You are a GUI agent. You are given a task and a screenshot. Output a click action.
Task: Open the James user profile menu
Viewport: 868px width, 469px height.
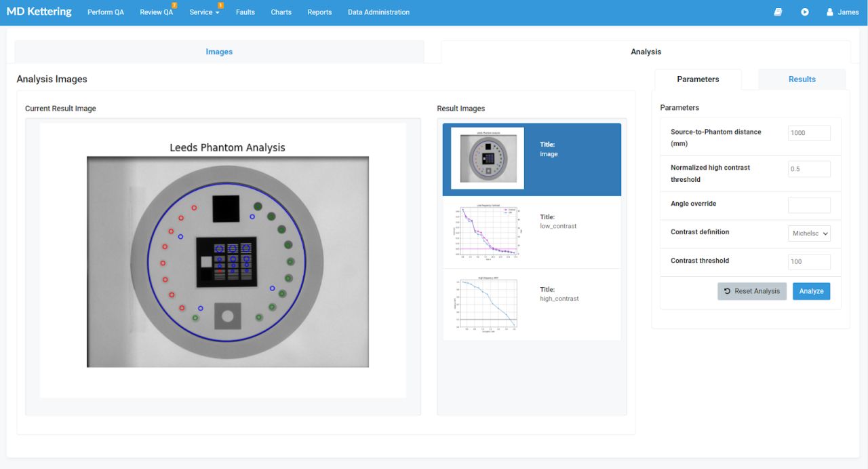[x=842, y=12]
